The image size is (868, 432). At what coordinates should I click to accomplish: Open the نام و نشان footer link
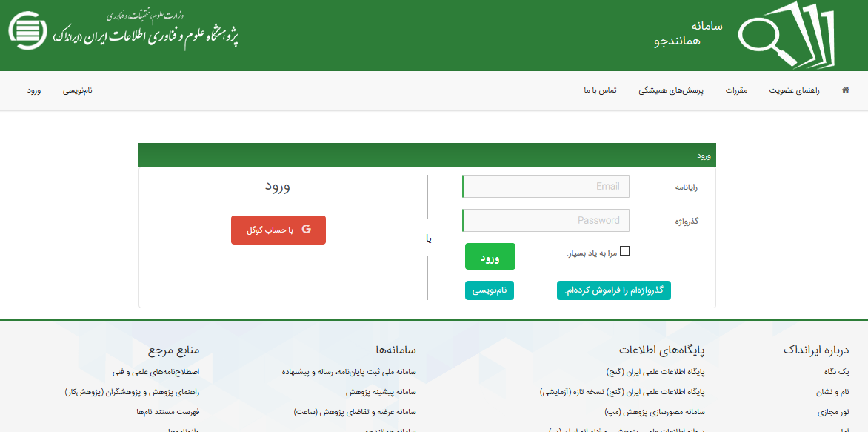(x=832, y=392)
